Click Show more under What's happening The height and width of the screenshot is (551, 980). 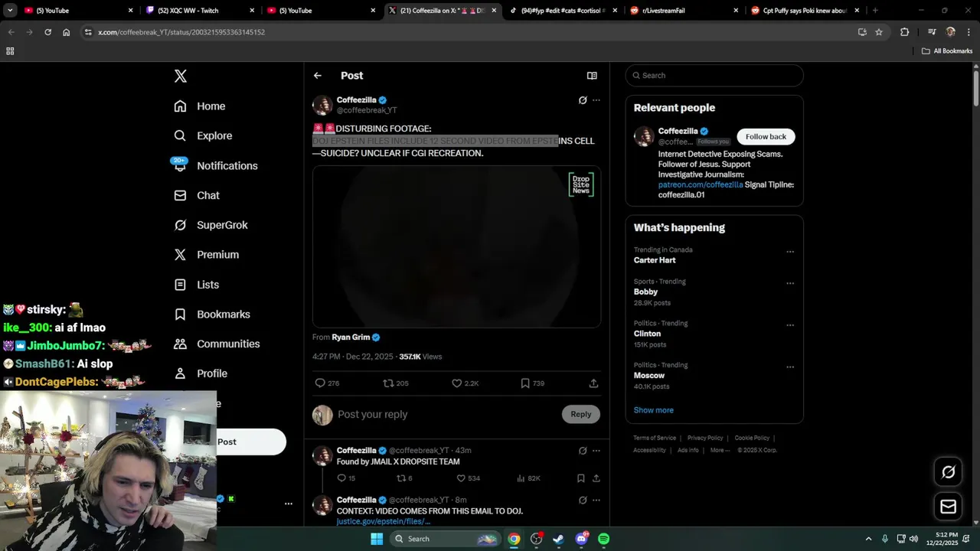point(654,410)
